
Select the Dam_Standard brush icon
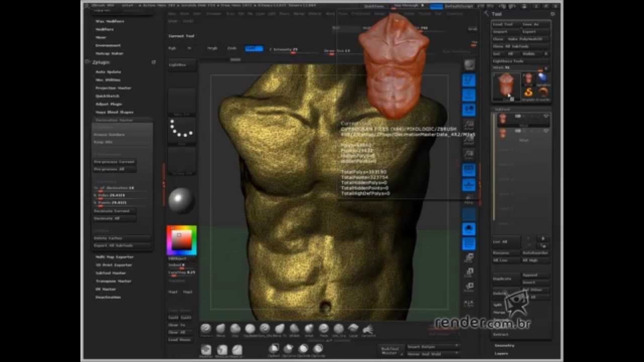(265, 329)
